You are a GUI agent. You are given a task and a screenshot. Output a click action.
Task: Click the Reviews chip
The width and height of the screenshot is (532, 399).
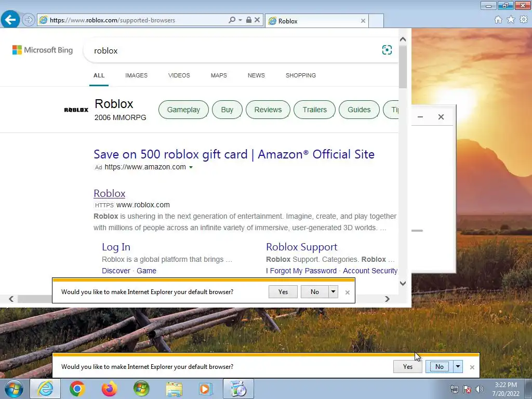(x=268, y=110)
